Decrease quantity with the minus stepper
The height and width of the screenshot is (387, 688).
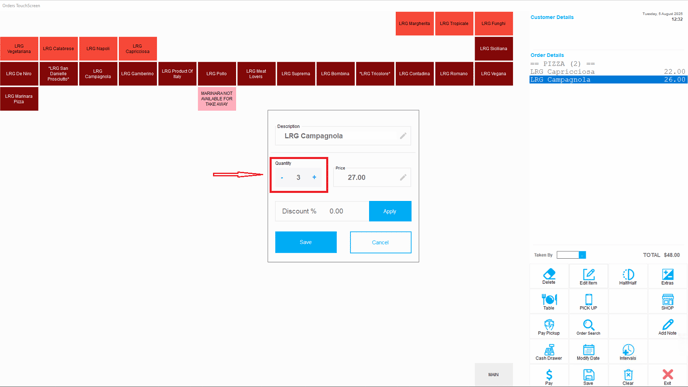[282, 177]
